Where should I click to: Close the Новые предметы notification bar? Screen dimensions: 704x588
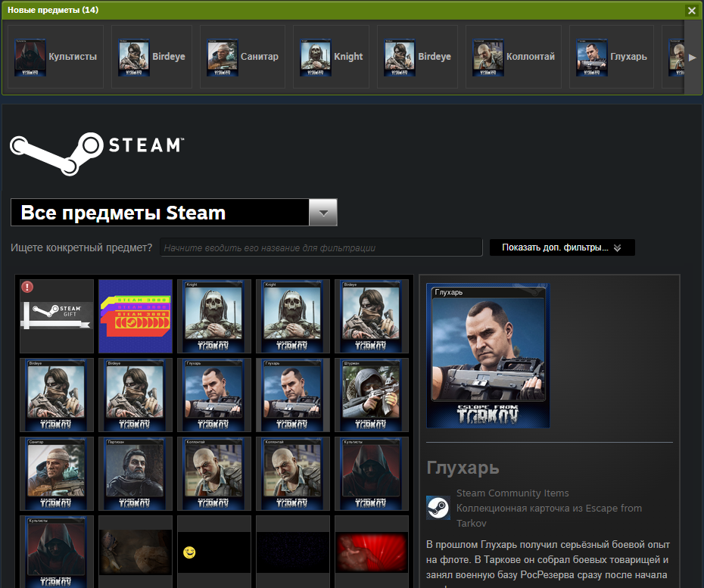tap(691, 11)
